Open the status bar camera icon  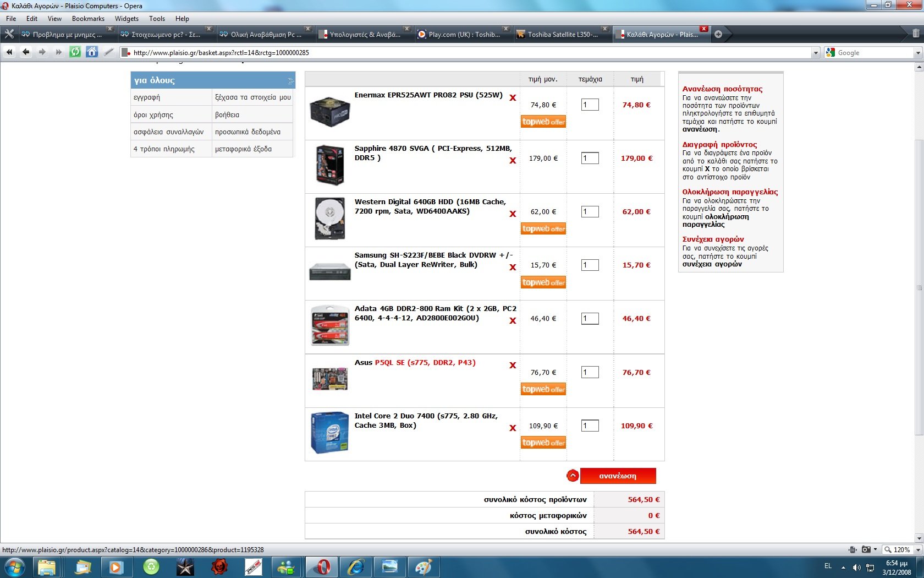(866, 549)
